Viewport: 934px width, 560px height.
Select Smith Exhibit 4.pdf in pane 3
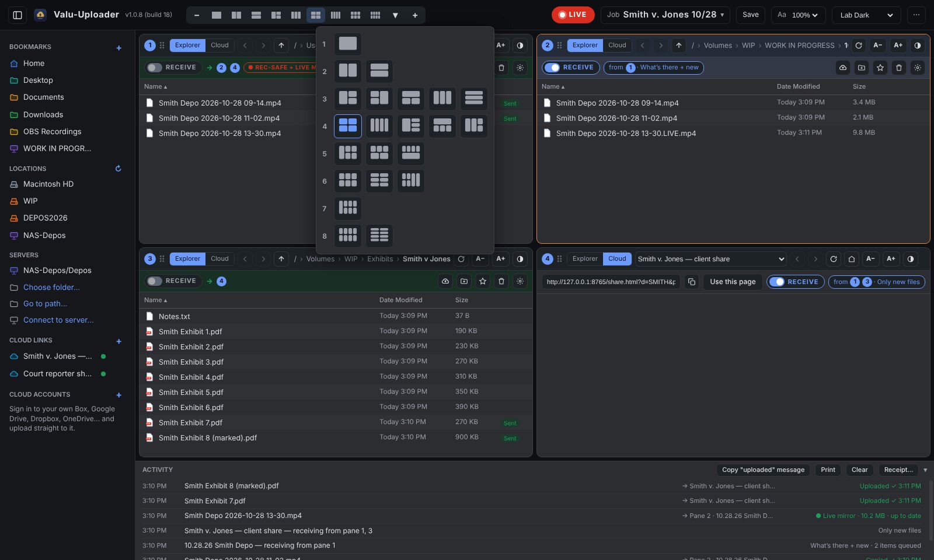coord(336,377)
